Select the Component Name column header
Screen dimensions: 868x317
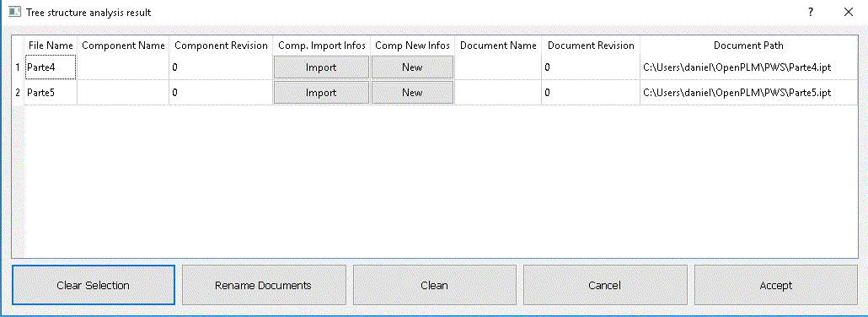(x=123, y=46)
